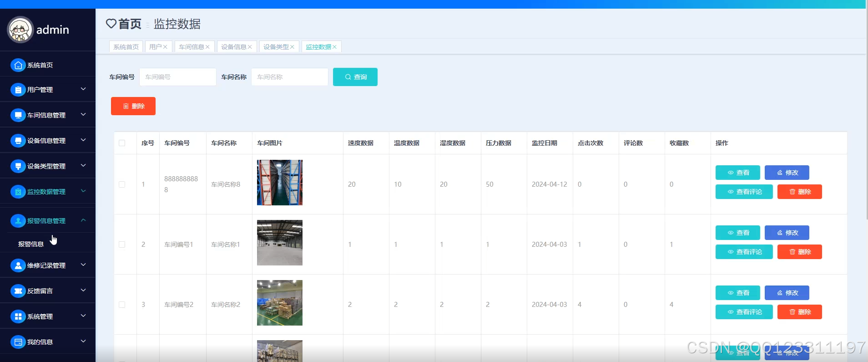Screen dimensions: 868x362
Task: Click the 设备类型管理 sidebar icon
Action: 18,166
